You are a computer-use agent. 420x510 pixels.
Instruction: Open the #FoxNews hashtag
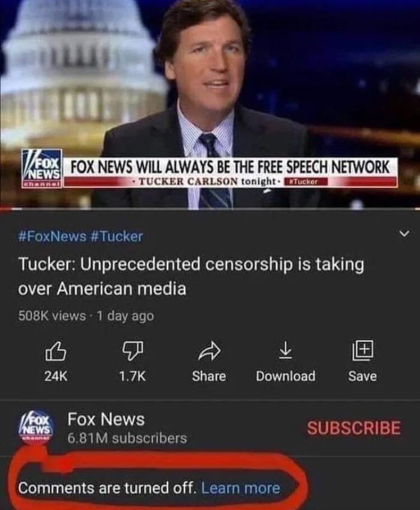[x=52, y=236]
